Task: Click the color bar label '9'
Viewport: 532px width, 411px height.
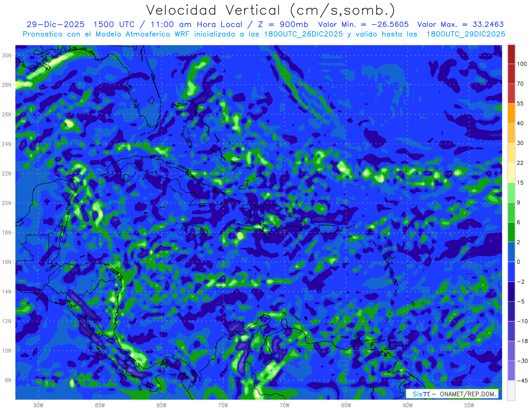Action: (x=519, y=202)
